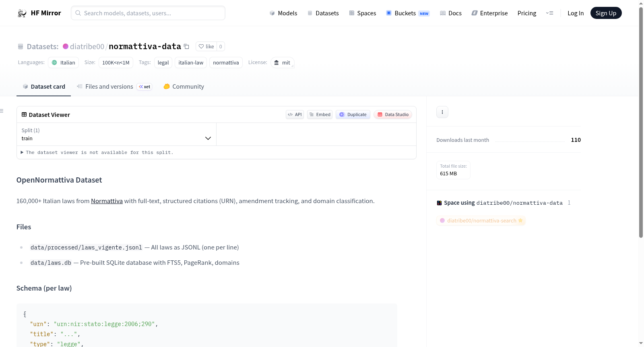Open Buckets in top navigation
Image resolution: width=644 pixels, height=347 pixels.
[x=408, y=13]
